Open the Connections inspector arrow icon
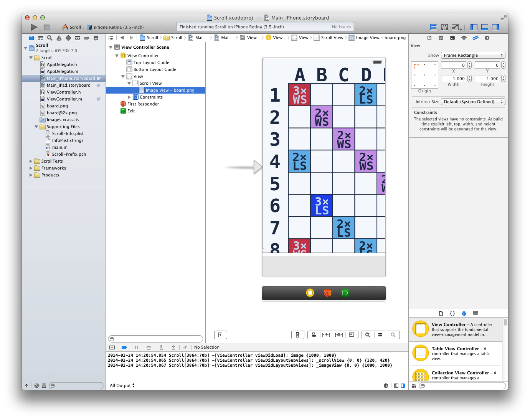530x420 pixels. 487,38
